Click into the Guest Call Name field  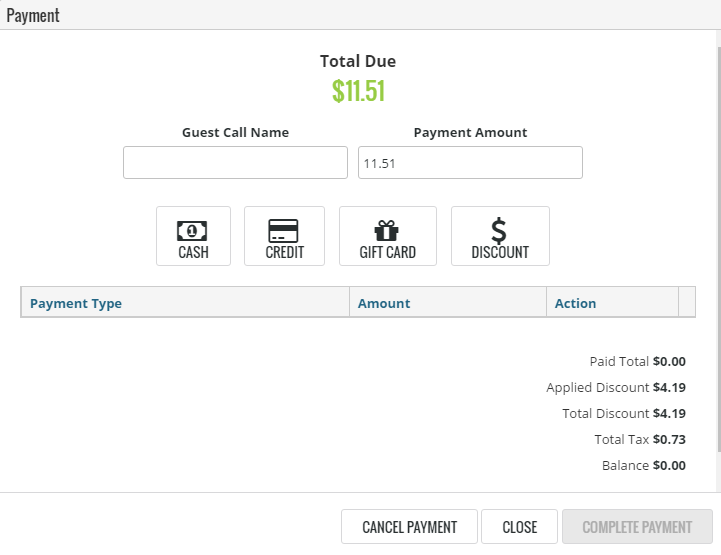coord(235,163)
